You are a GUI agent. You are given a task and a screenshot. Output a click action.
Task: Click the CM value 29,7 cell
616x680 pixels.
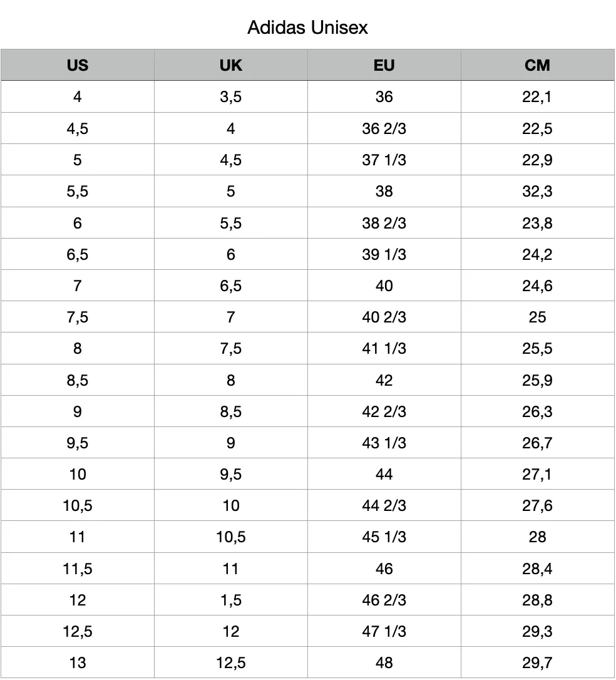tap(538, 662)
